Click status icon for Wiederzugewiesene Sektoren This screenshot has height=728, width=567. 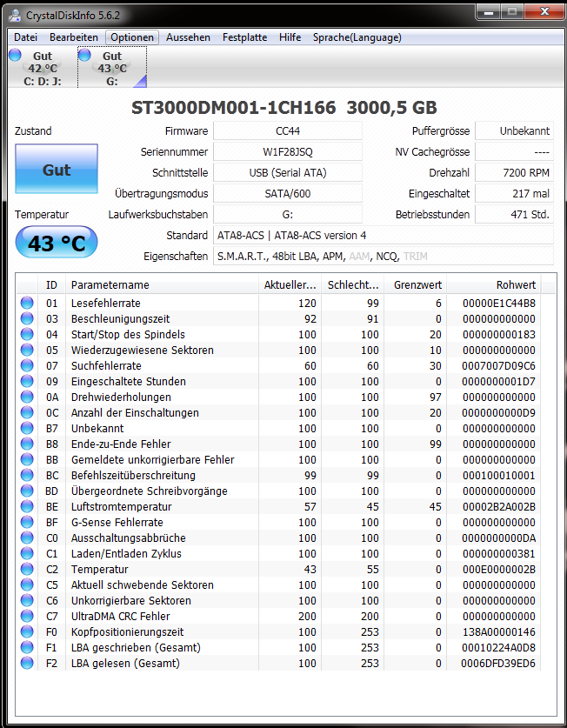pos(27,350)
